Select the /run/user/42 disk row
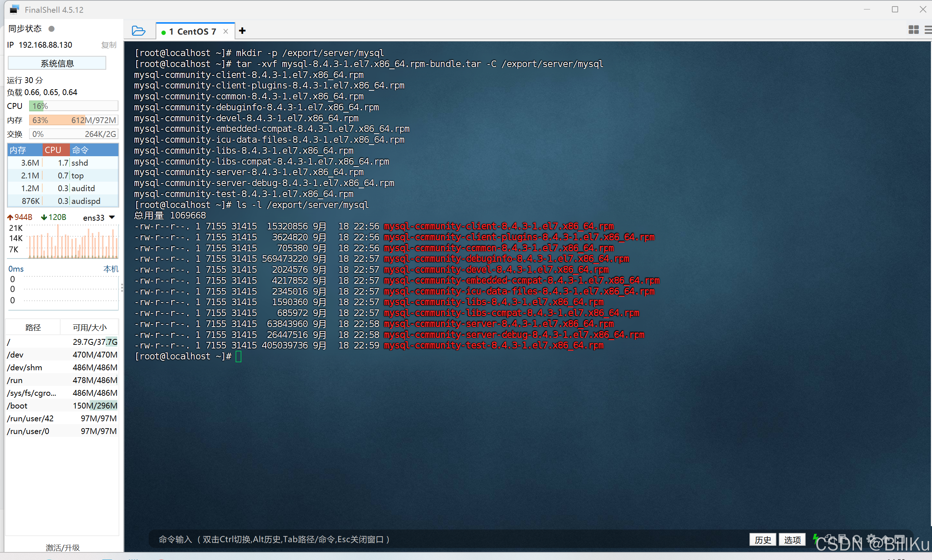 click(62, 418)
